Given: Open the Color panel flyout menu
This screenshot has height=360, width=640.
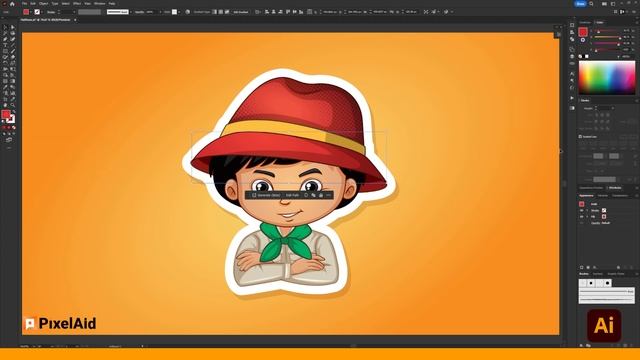Looking at the screenshot, I should (637, 22).
